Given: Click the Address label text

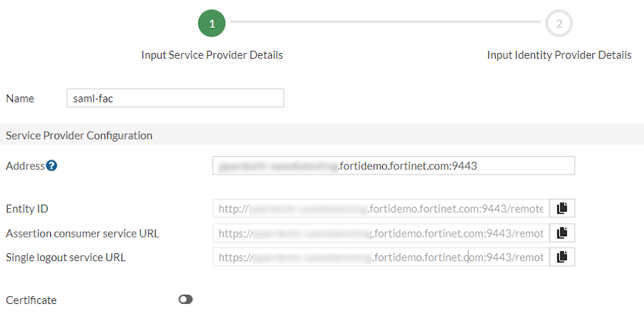Looking at the screenshot, I should click(25, 166).
